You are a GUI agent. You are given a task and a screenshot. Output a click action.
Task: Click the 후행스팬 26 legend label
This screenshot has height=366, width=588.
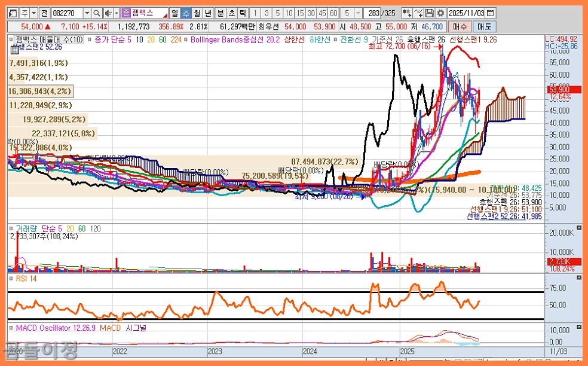click(426, 39)
